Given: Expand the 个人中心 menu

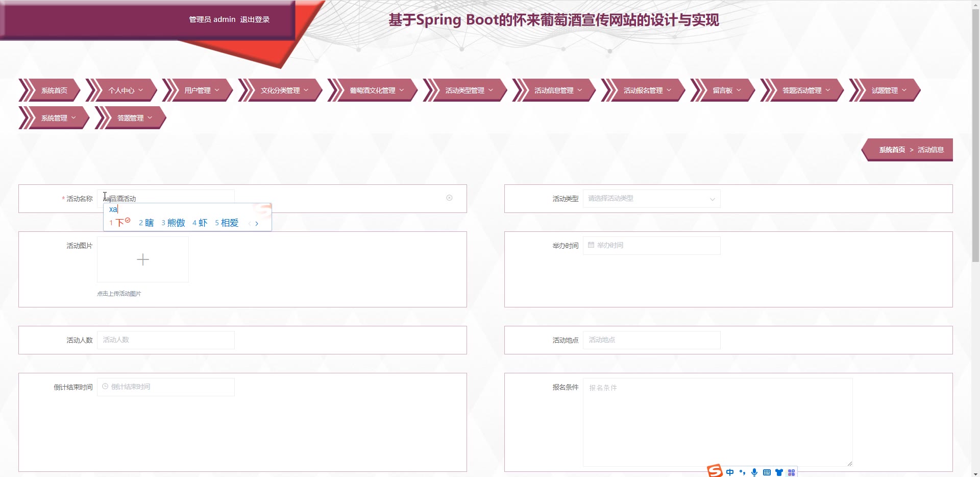Looking at the screenshot, I should 121,90.
